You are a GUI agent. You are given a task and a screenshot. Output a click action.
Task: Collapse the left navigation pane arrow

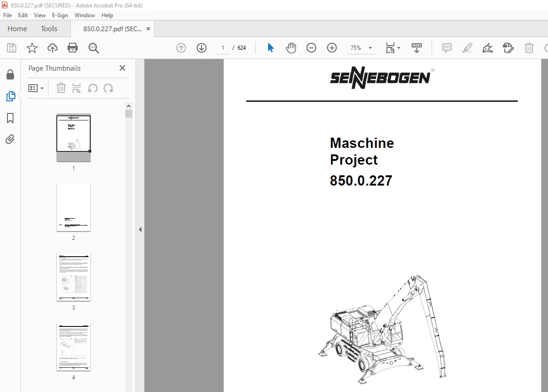pyautogui.click(x=140, y=229)
